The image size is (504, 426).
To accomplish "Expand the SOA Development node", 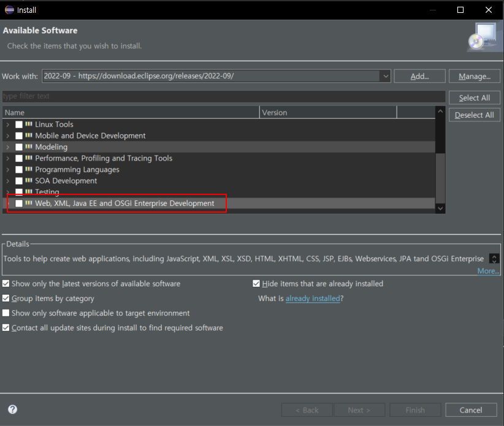I will 8,181.
